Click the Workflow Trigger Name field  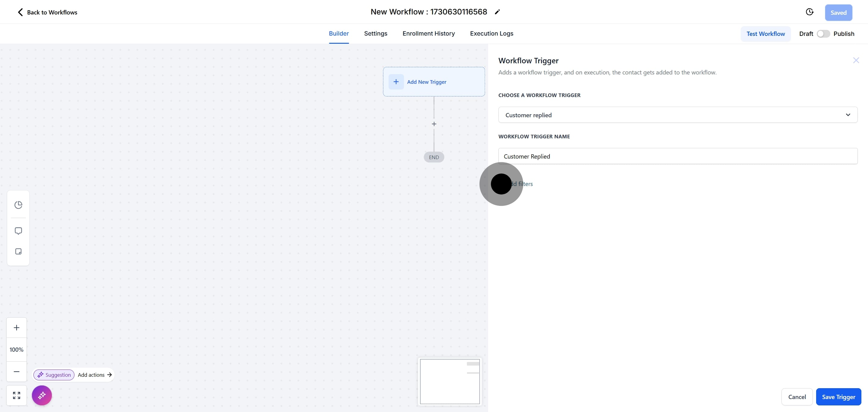click(x=677, y=156)
